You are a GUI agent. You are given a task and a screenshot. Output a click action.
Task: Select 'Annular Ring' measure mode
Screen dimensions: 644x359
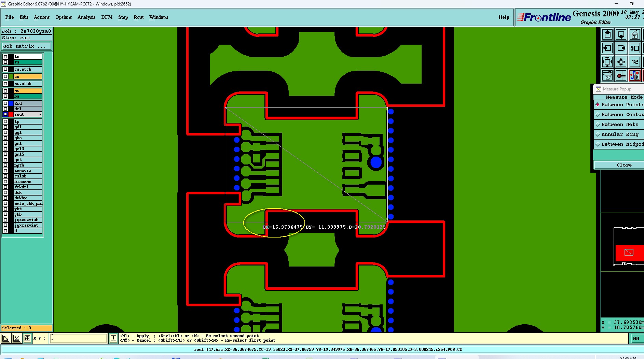coord(619,134)
